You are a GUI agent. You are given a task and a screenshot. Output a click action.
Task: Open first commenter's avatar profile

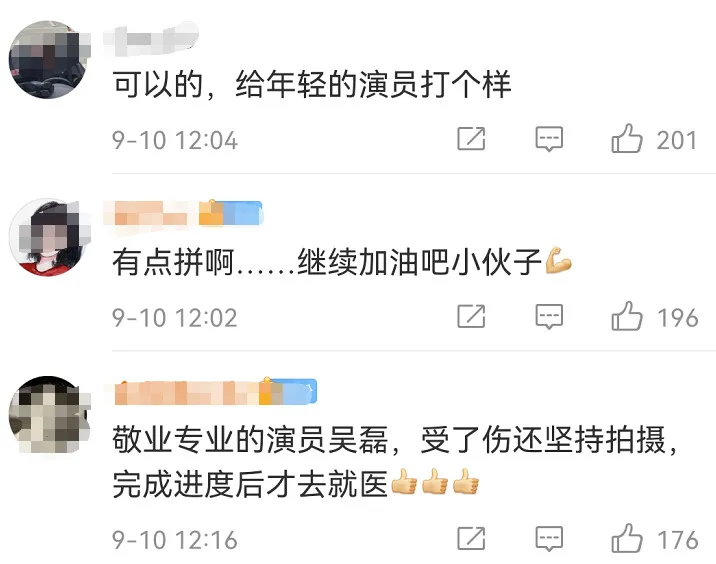point(49,59)
